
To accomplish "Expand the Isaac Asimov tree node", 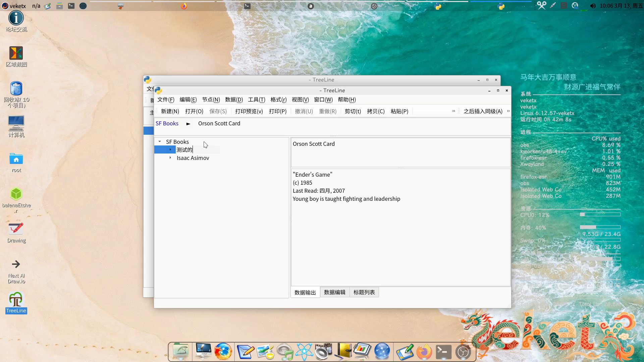I will coord(170,158).
